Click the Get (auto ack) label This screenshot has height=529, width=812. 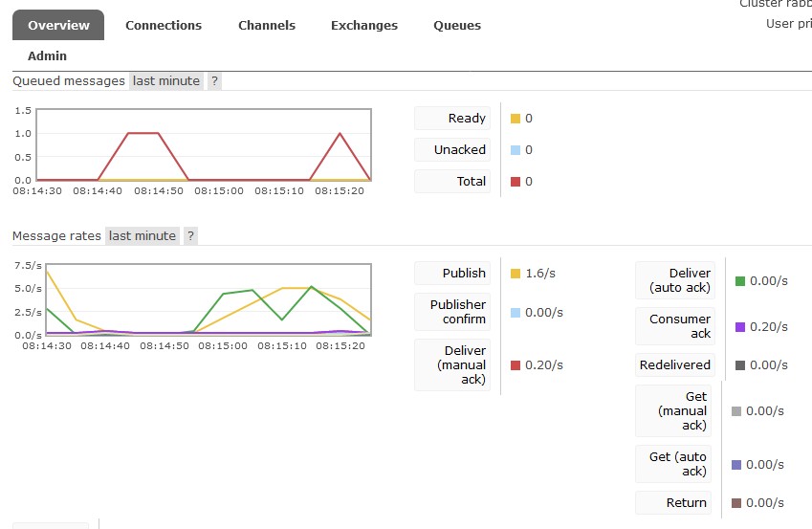[x=673, y=464]
